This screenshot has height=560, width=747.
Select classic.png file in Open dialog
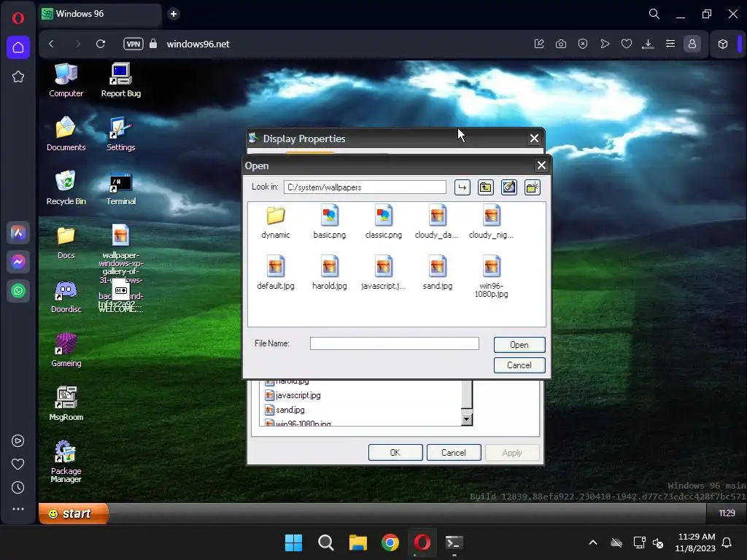click(384, 222)
